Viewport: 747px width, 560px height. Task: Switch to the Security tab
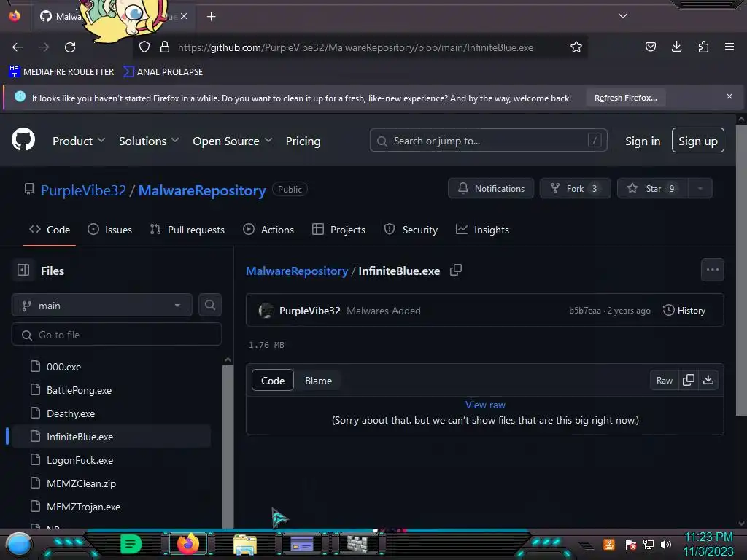click(x=411, y=230)
